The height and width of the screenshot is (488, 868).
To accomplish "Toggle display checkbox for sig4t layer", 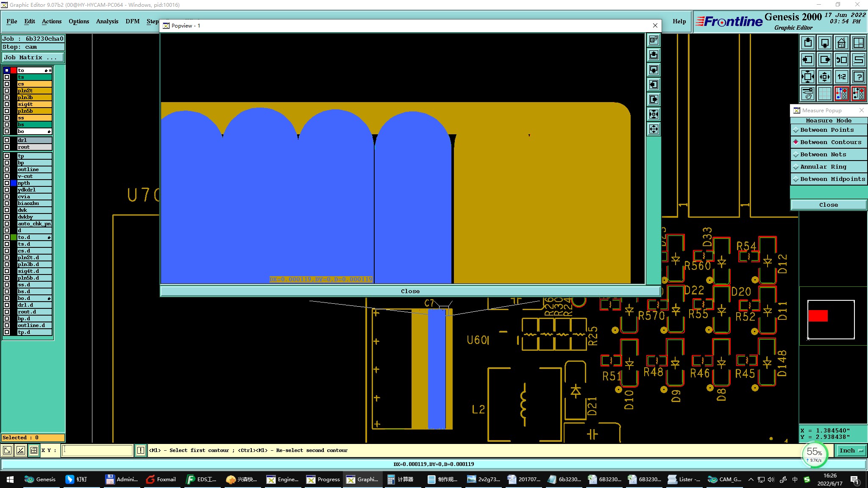I will coord(7,104).
